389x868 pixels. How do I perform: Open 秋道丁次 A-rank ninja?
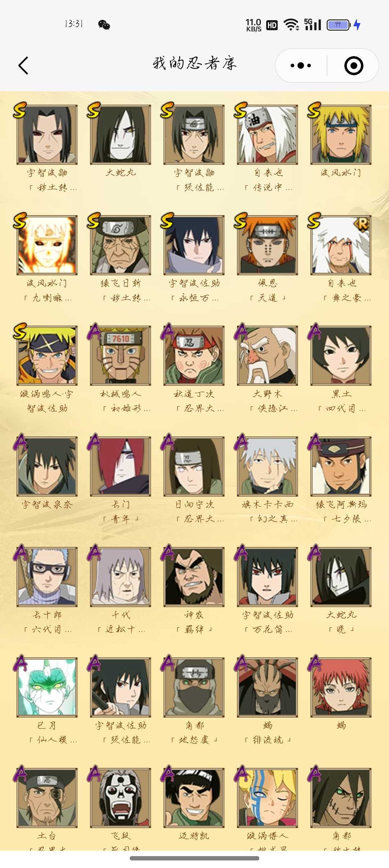(x=194, y=356)
